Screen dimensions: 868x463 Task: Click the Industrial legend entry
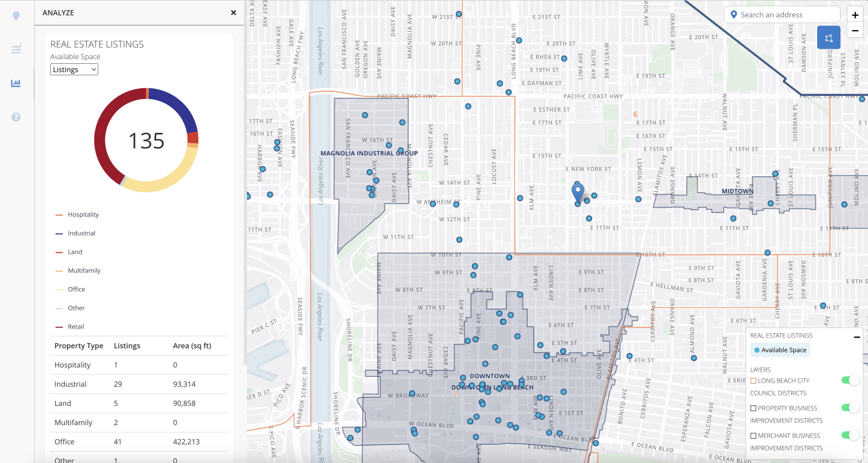click(76, 233)
